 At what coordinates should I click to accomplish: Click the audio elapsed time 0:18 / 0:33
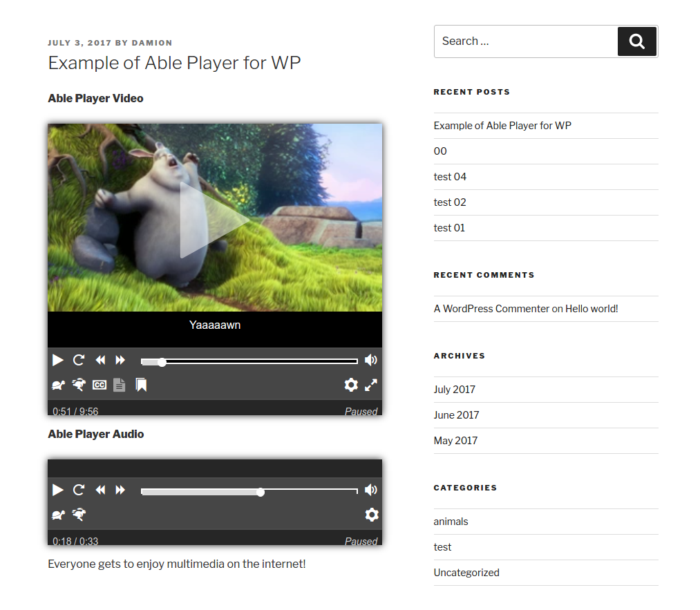point(75,541)
